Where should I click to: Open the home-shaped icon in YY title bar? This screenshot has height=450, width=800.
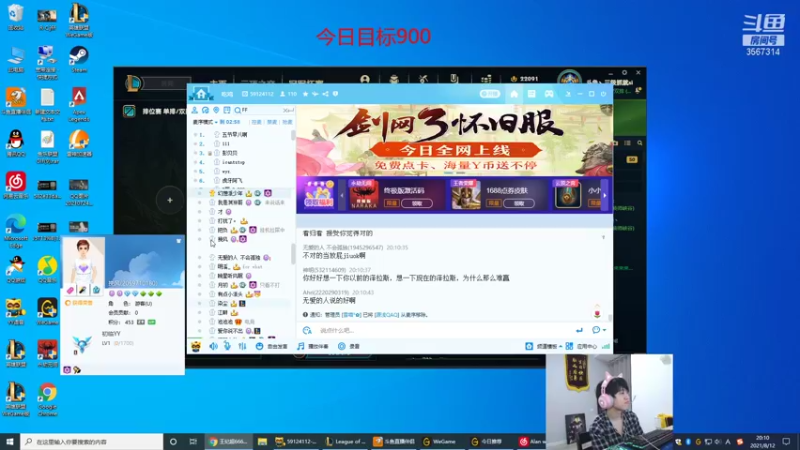pyautogui.click(x=514, y=94)
